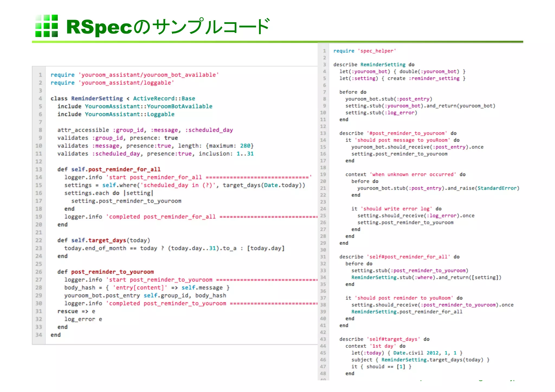The height and width of the screenshot is (392, 555).
Task: Click line number 31 in spec code gutter
Action: point(323,257)
